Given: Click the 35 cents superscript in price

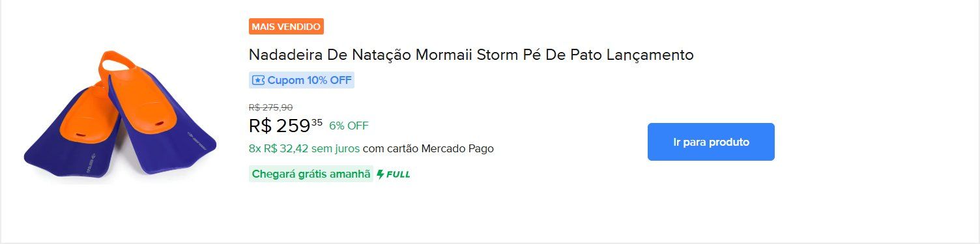Looking at the screenshot, I should pos(317,122).
